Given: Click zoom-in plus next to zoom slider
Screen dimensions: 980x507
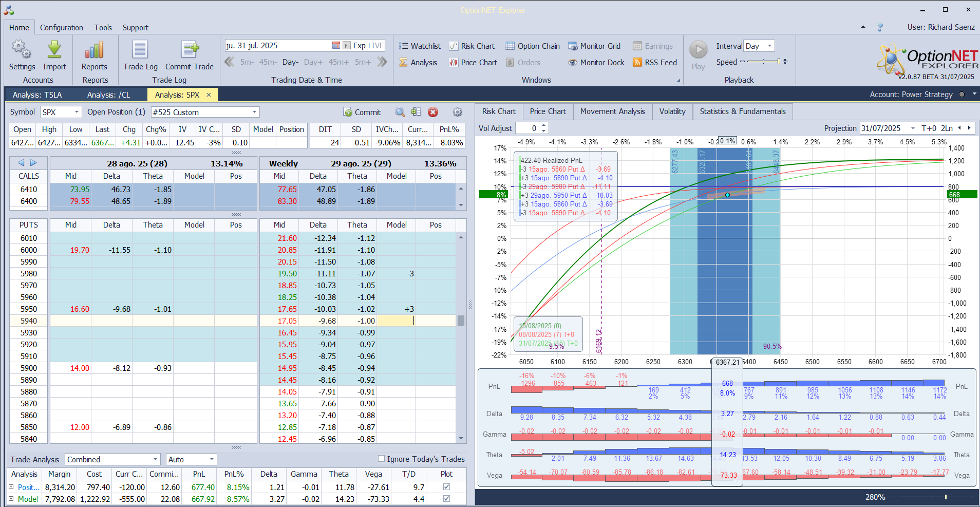Looking at the screenshot, I should pyautogui.click(x=971, y=497).
